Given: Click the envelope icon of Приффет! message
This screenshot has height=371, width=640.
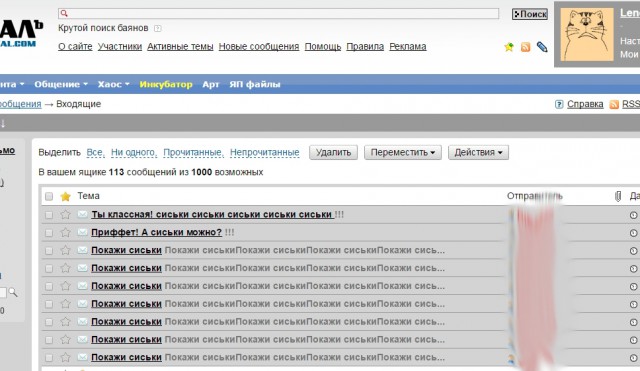Looking at the screenshot, I should click(x=82, y=232).
